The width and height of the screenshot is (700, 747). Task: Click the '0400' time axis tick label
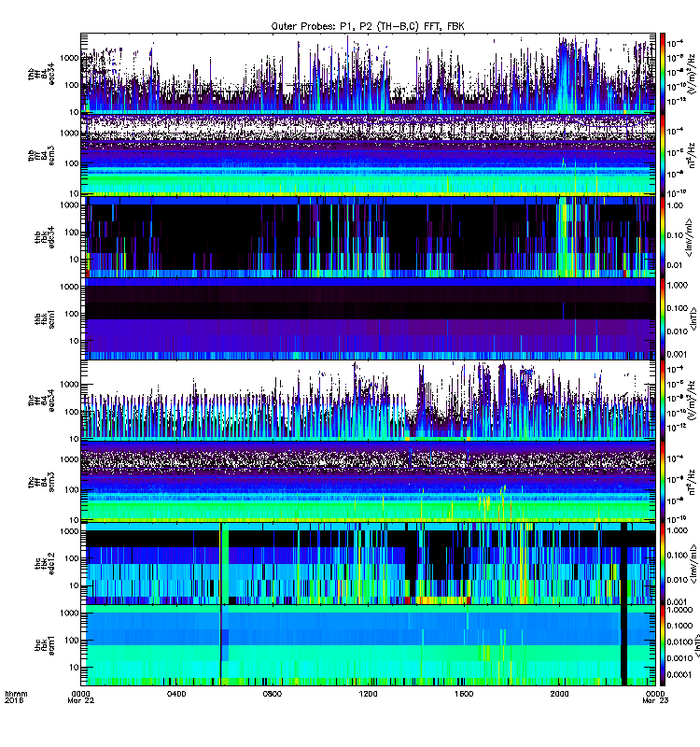176,694
